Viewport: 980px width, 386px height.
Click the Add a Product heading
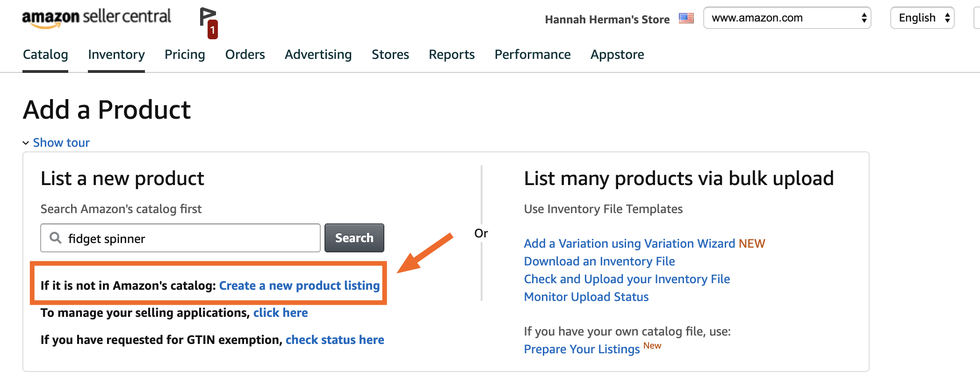click(x=107, y=110)
